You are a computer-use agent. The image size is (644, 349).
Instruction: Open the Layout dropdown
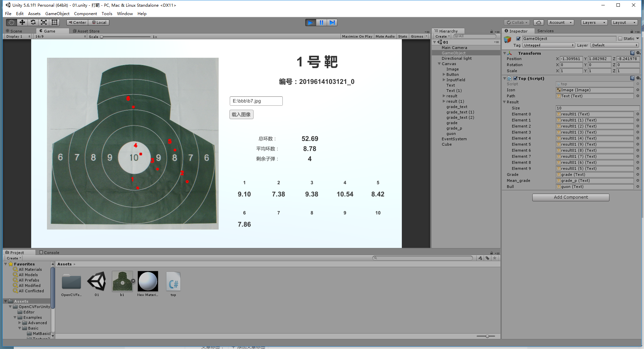click(624, 22)
